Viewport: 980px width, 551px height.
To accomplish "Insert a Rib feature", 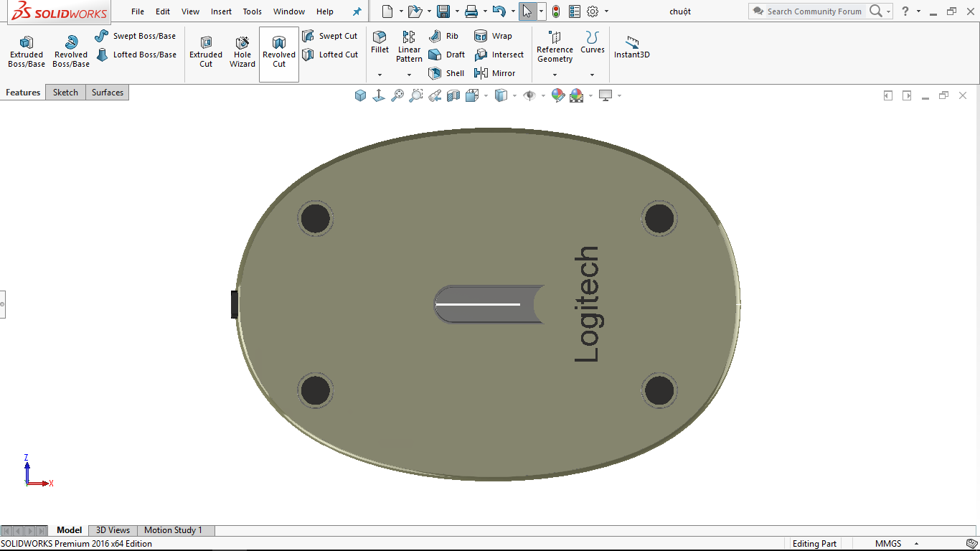I will click(443, 36).
